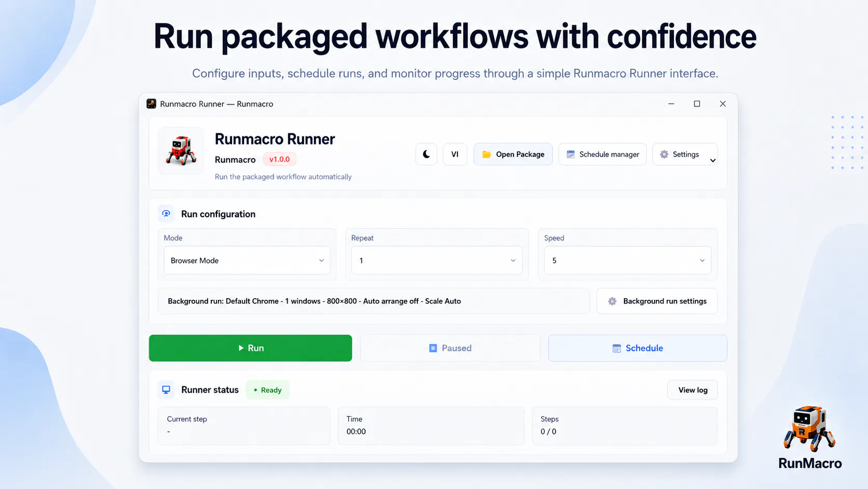Click the Ready status badge

267,390
